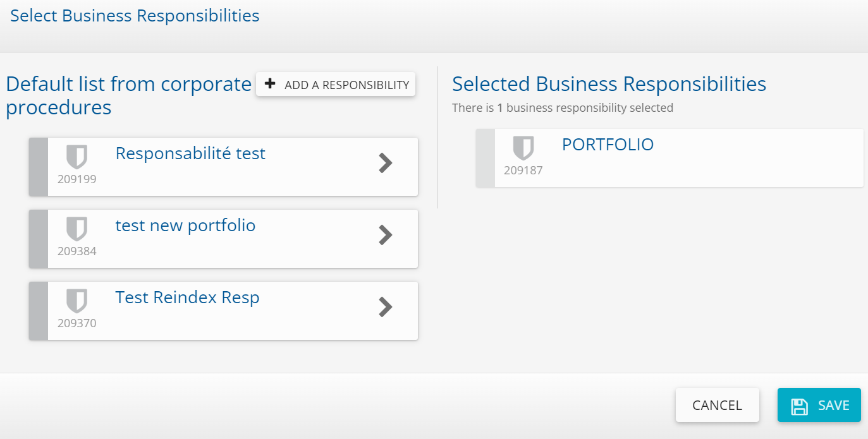Open the Responsabilité test title link
Screen dimensions: 868x439
(x=190, y=153)
